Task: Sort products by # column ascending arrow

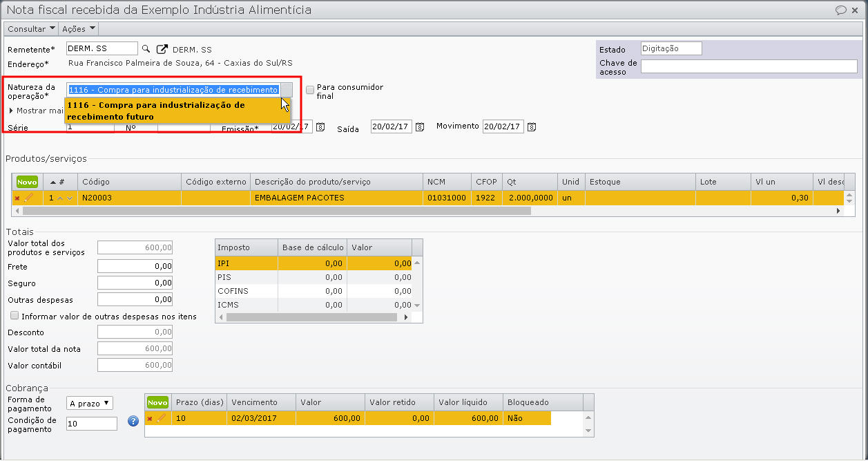Action: pos(53,182)
